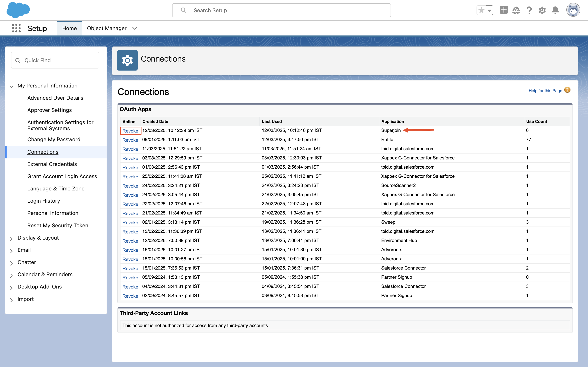Open the Object Manager tab dropdown chevron
The image size is (588, 367).
(135, 28)
